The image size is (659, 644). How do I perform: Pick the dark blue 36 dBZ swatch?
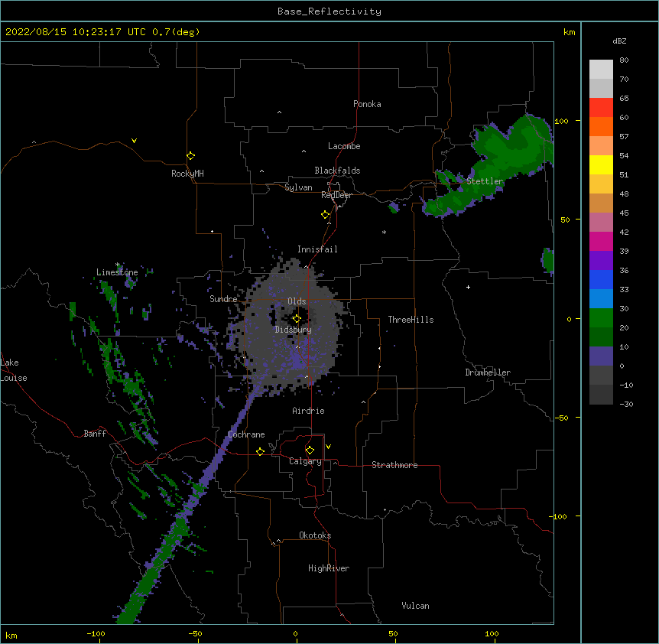click(601, 279)
